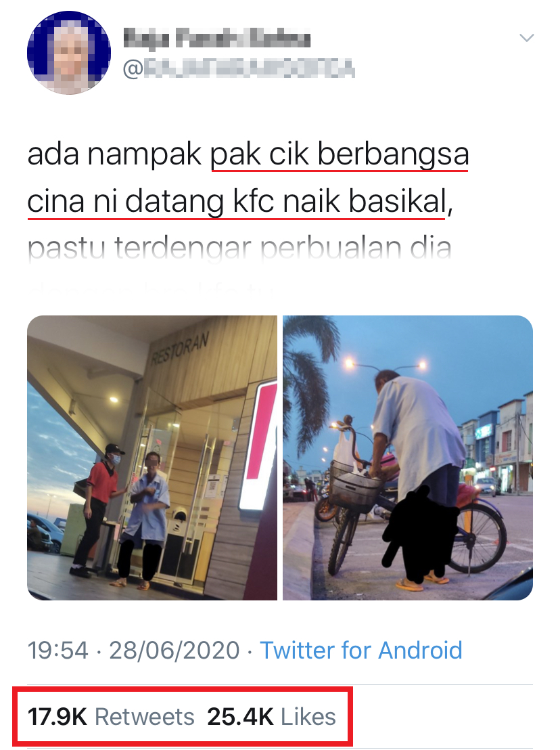This screenshot has height=750, width=560.
Task: Open the blurred profile avatar
Action: click(69, 52)
